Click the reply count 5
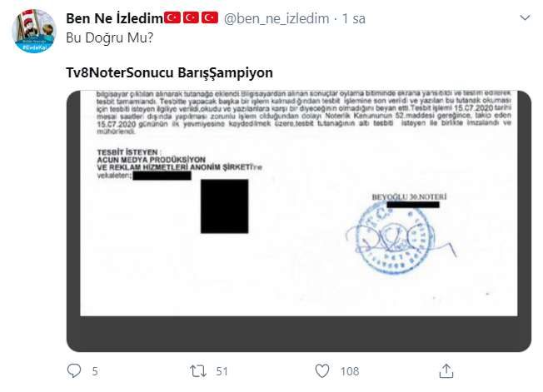 [x=95, y=371]
